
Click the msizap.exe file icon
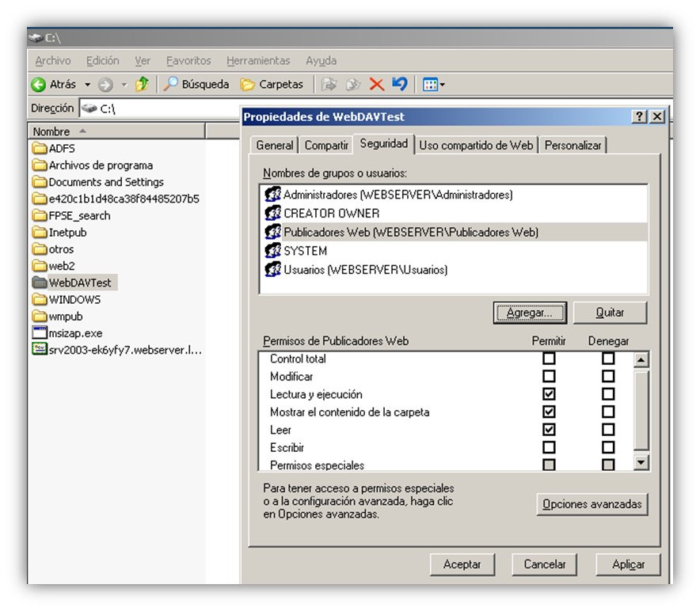click(40, 332)
